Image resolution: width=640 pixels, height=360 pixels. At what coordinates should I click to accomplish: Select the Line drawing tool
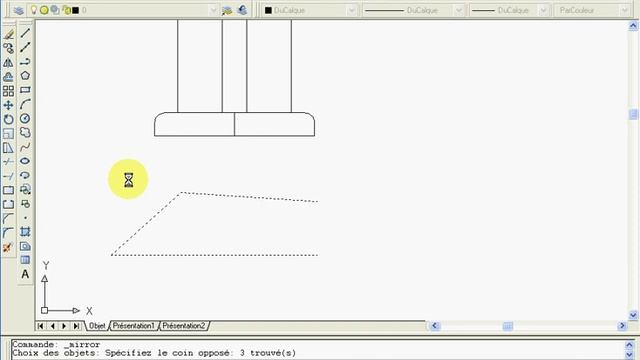coord(25,33)
